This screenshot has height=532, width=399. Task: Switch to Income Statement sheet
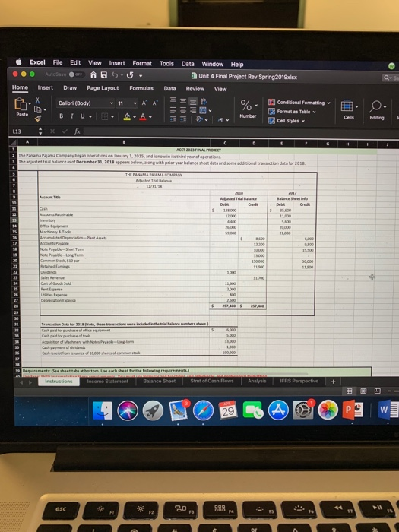(108, 382)
